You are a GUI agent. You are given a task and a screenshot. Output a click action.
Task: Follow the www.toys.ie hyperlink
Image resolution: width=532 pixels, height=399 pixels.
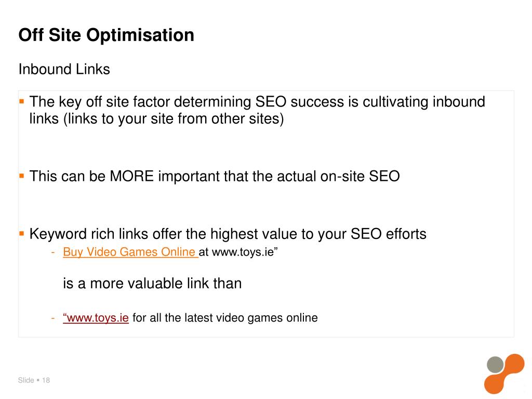click(x=96, y=317)
